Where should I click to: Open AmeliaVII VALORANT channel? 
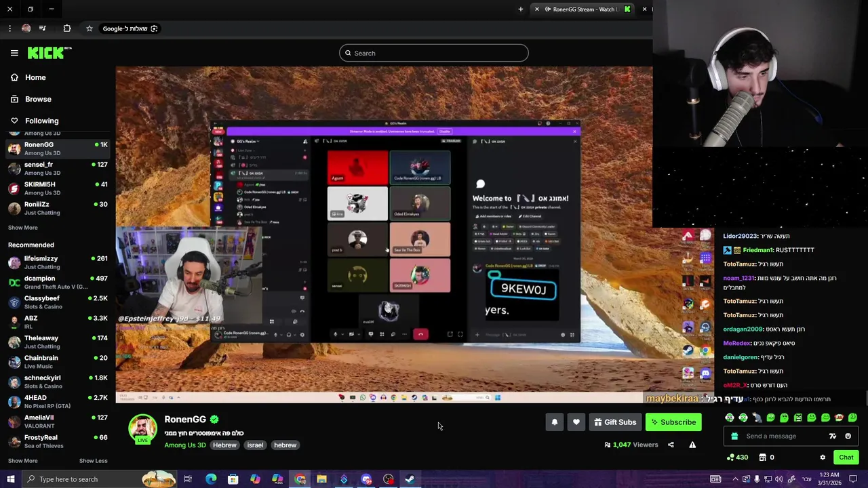coord(58,421)
